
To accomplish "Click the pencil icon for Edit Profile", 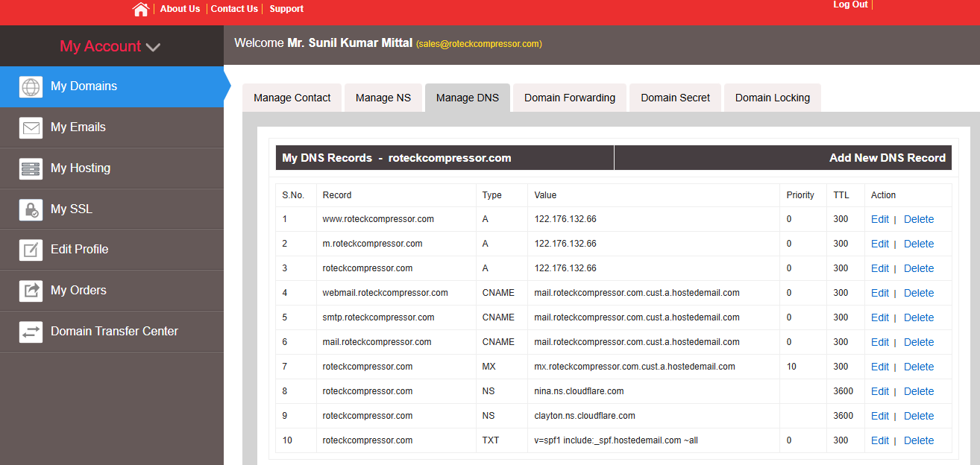I will [x=31, y=250].
